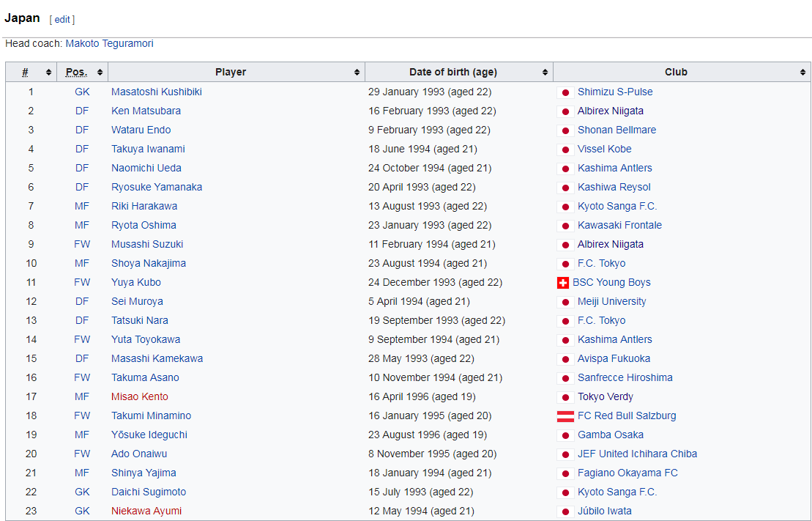Click Japan flag beside Vissel Kobe
Image resolution: width=812 pixels, height=521 pixels.
coord(565,149)
